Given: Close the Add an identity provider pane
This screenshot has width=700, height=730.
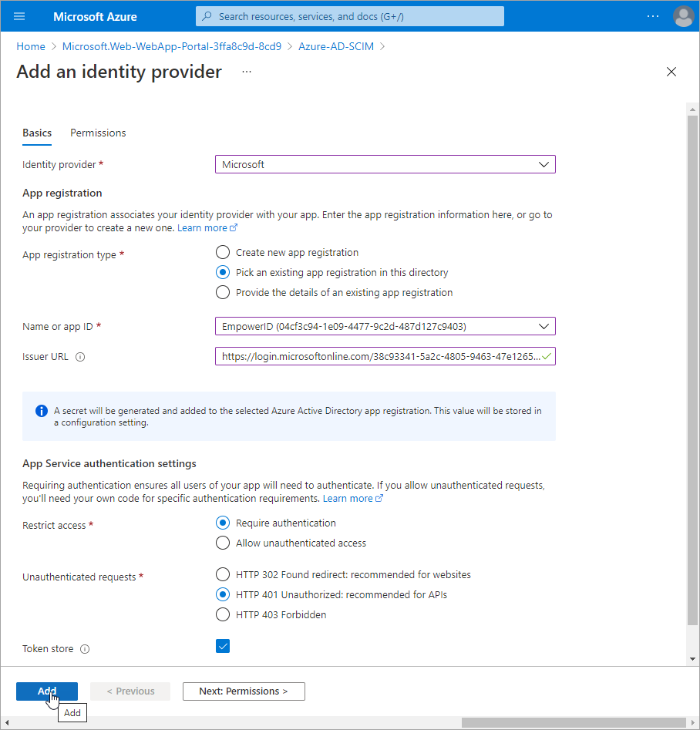Looking at the screenshot, I should [671, 72].
